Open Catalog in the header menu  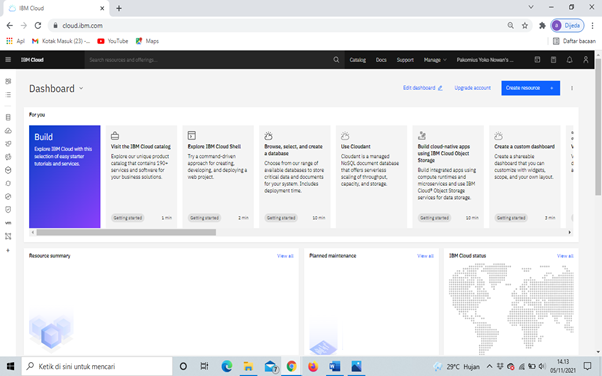pyautogui.click(x=357, y=60)
